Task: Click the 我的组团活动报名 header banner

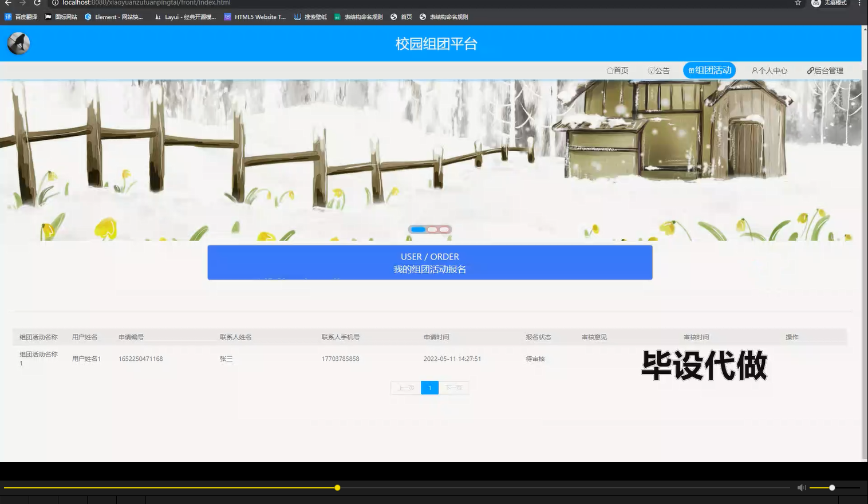Action: click(x=430, y=263)
